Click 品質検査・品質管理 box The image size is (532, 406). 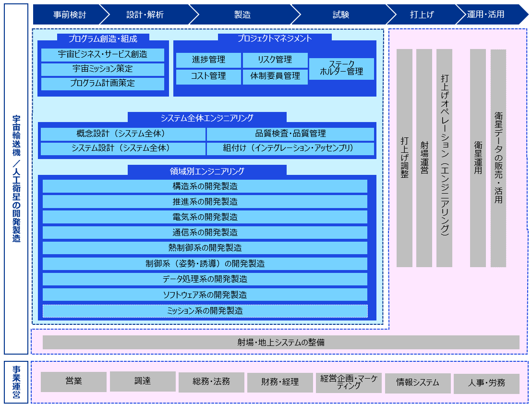[x=290, y=134]
